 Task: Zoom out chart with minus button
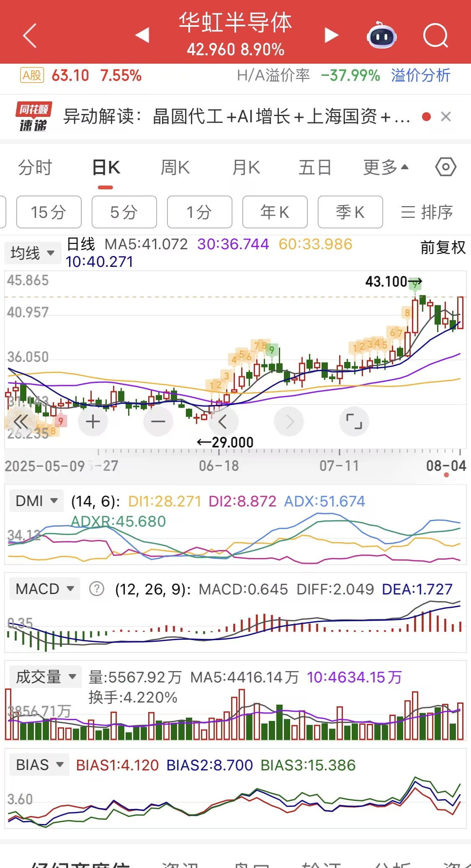[x=158, y=421]
